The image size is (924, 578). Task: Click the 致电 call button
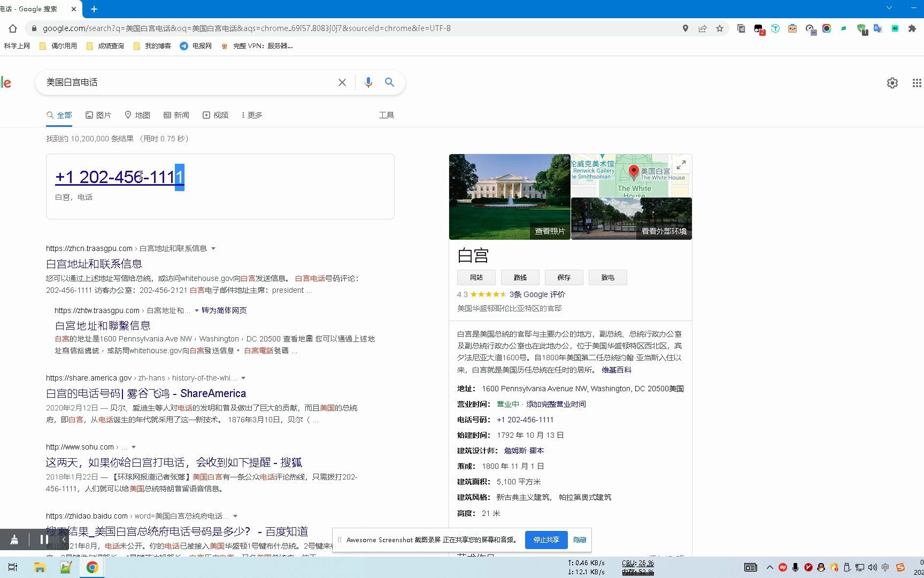tap(608, 278)
